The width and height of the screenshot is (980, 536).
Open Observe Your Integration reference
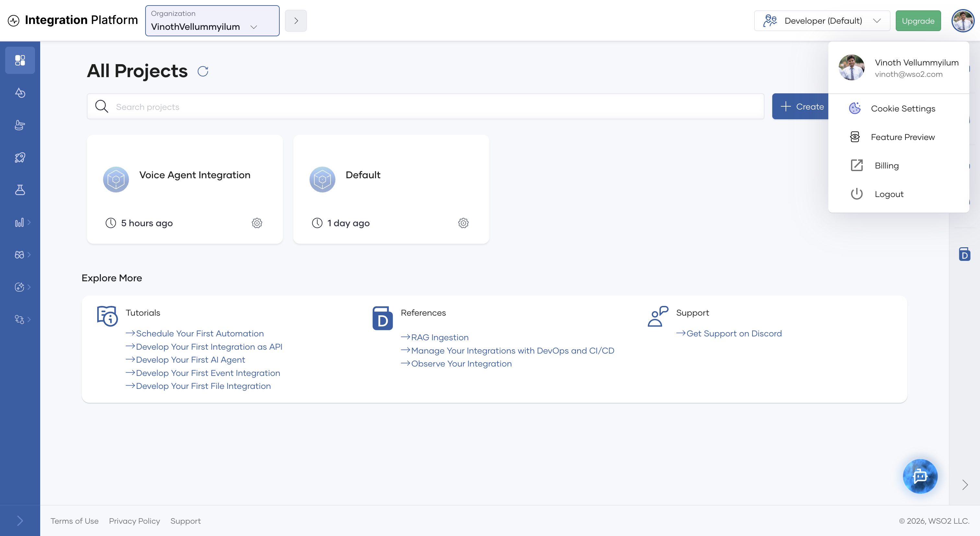tap(461, 364)
